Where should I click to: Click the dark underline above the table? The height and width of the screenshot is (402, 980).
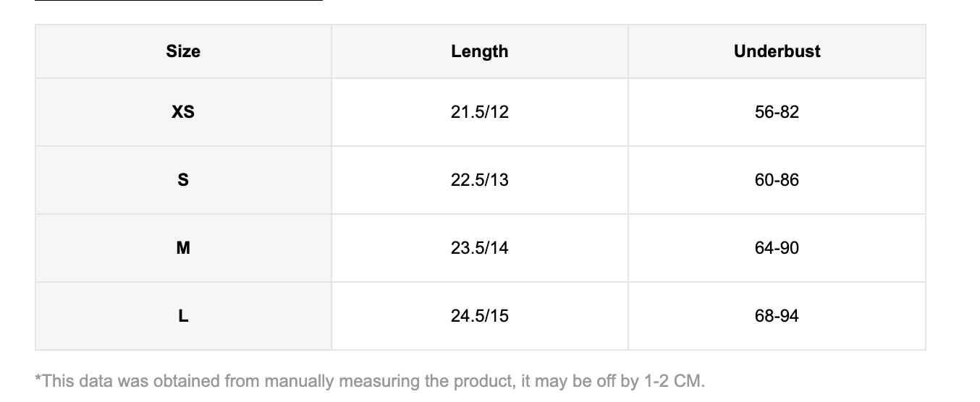point(178,1)
